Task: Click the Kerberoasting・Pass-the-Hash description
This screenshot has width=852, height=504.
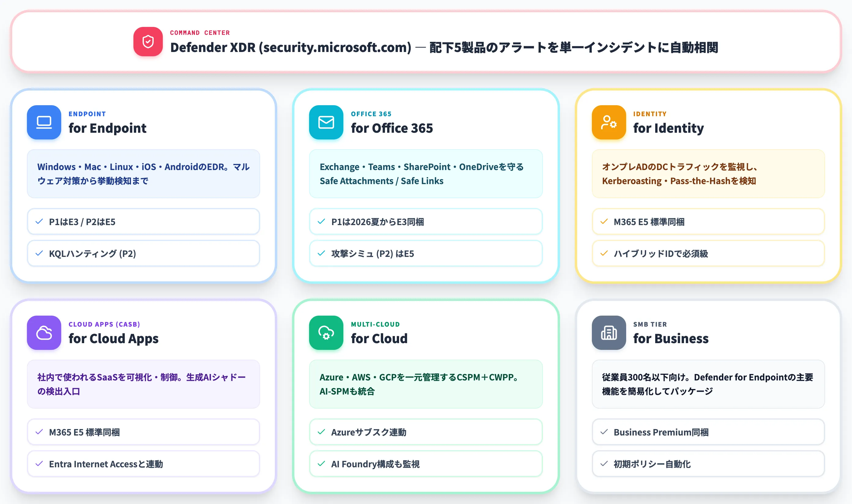Action: point(708,173)
